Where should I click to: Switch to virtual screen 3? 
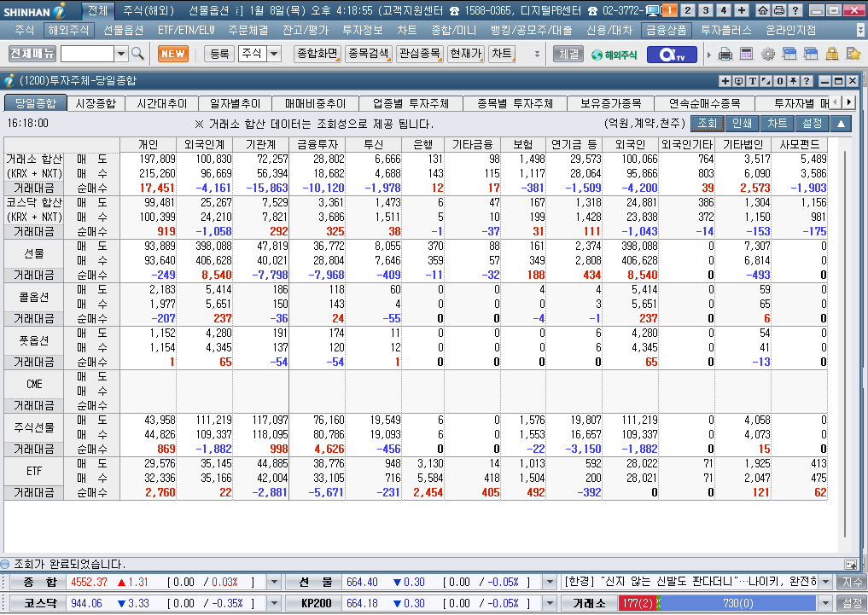[x=705, y=10]
